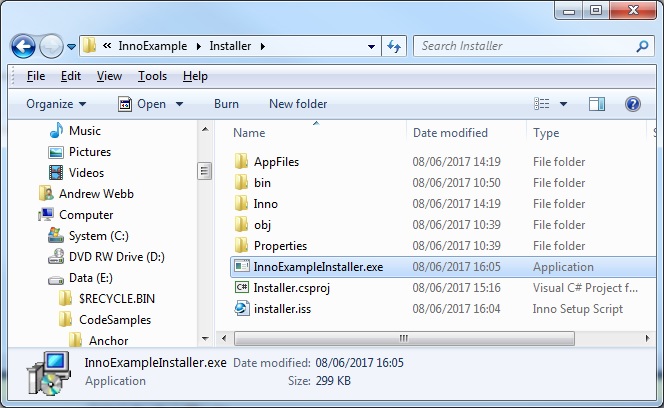Select the Inno folder icon
The height and width of the screenshot is (408, 664).
click(241, 203)
